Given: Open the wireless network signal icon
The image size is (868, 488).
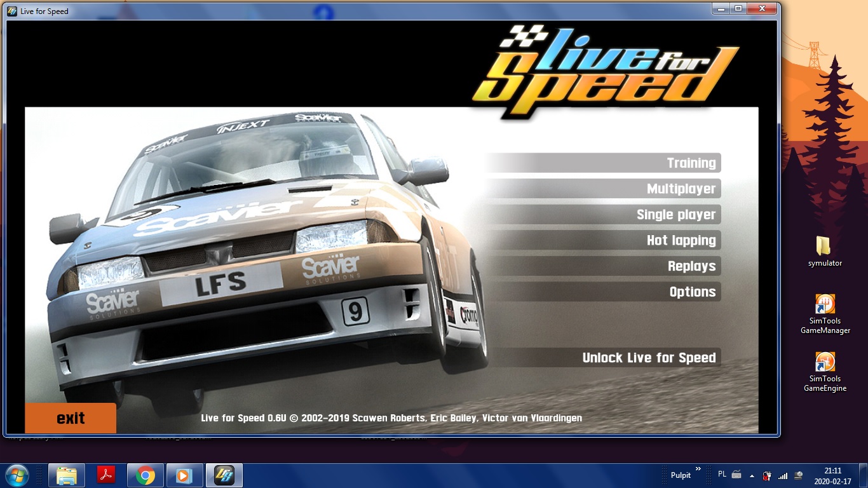Looking at the screenshot, I should coord(783,475).
